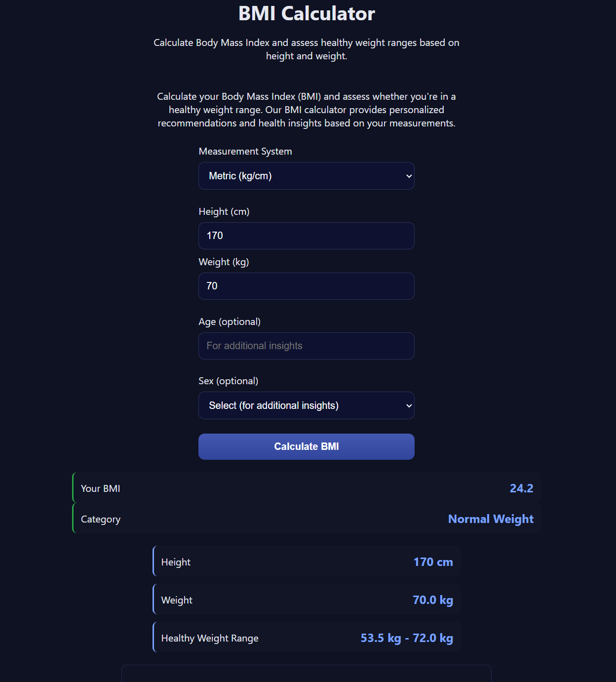Click the '70.0 kg' weight result value

pyautogui.click(x=432, y=600)
